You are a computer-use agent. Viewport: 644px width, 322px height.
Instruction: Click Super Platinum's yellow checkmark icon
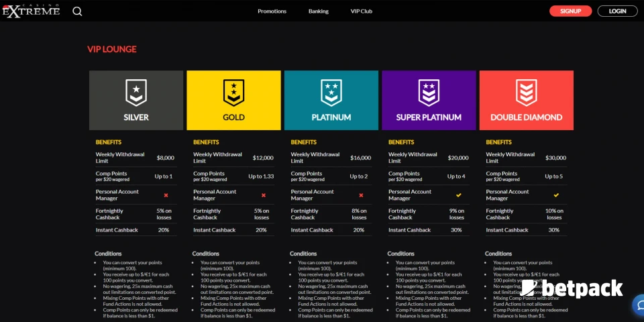(459, 195)
